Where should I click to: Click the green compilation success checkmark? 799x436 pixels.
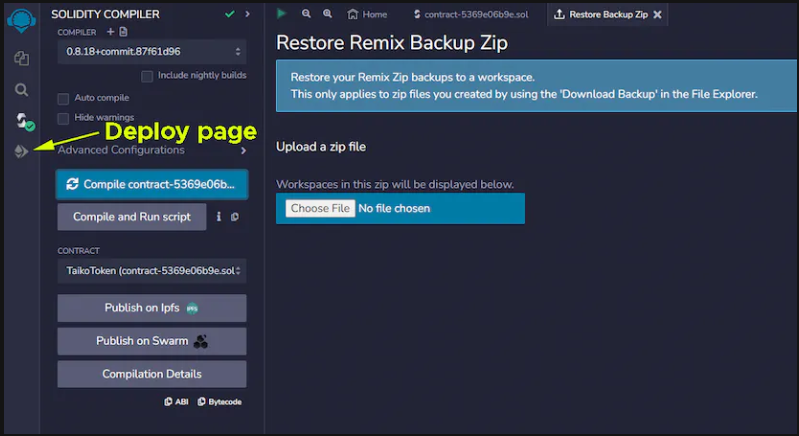[x=230, y=14]
